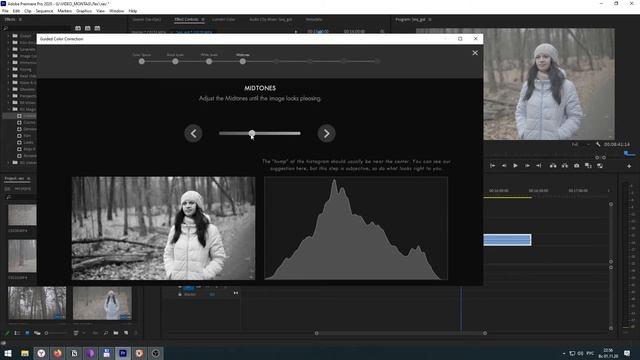Open Yandex browser from the taskbar
Viewport: 640px width, 360px height.
[41, 353]
